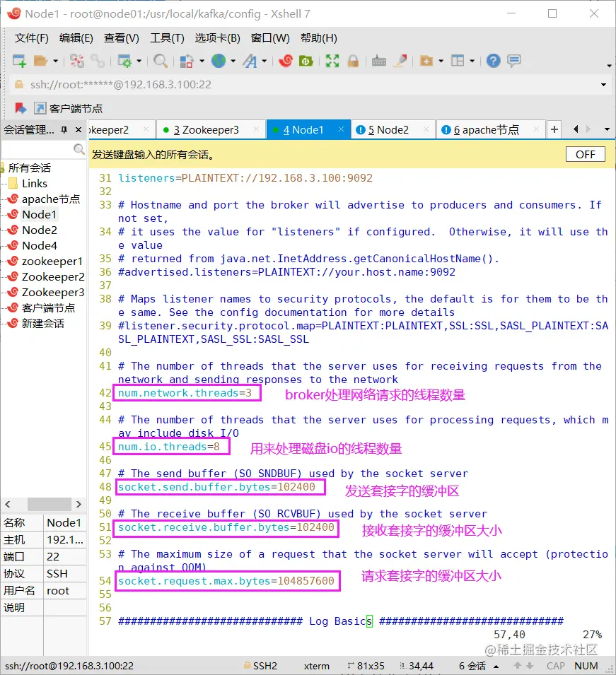Click the globe encoding icon

pos(219,61)
